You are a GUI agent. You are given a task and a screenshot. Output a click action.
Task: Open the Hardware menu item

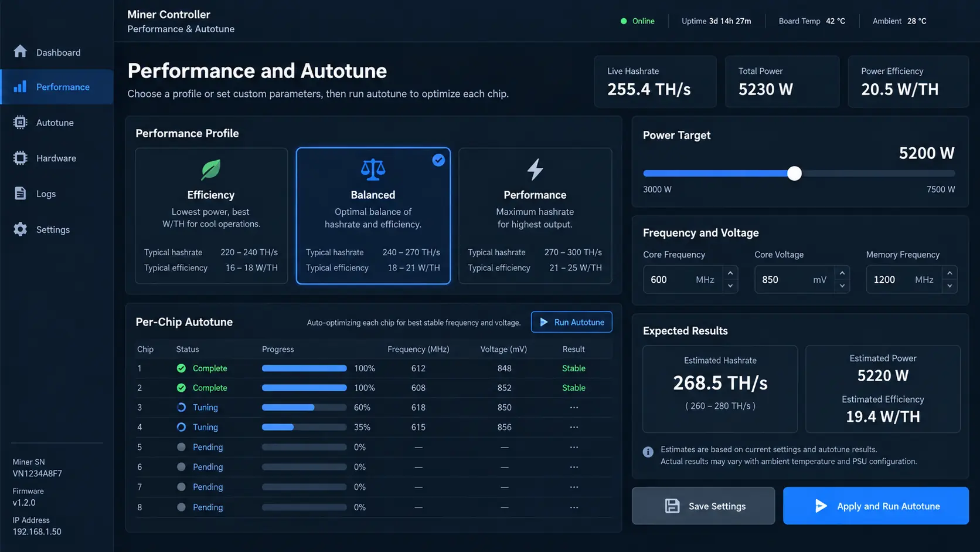click(x=57, y=158)
